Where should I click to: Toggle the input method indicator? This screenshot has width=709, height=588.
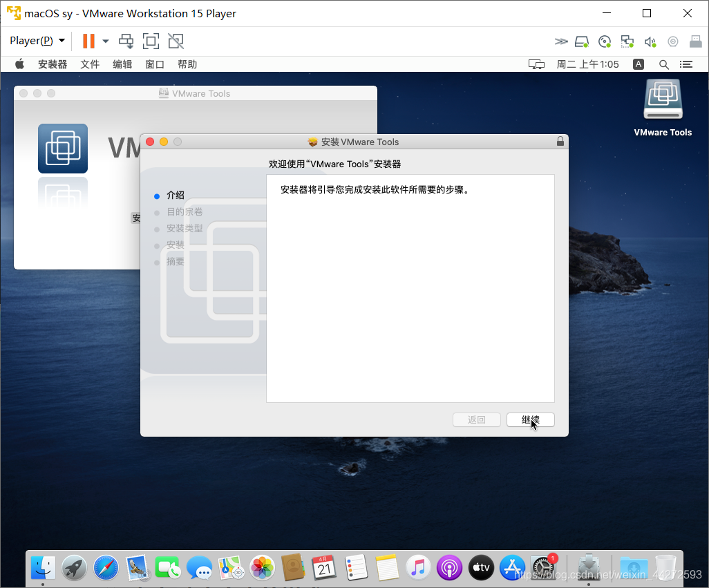tap(639, 64)
